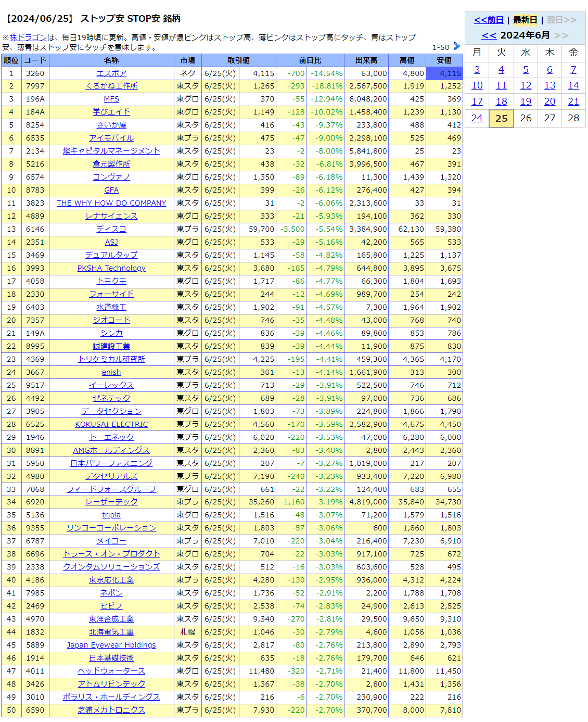Click the 前日比 column header
This screenshot has width=588, height=722.
pos(310,60)
